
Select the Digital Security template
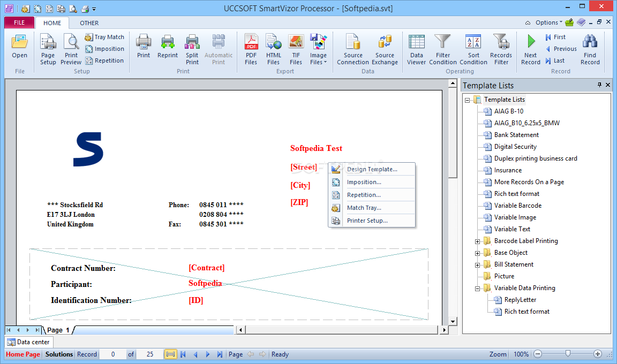pos(515,147)
